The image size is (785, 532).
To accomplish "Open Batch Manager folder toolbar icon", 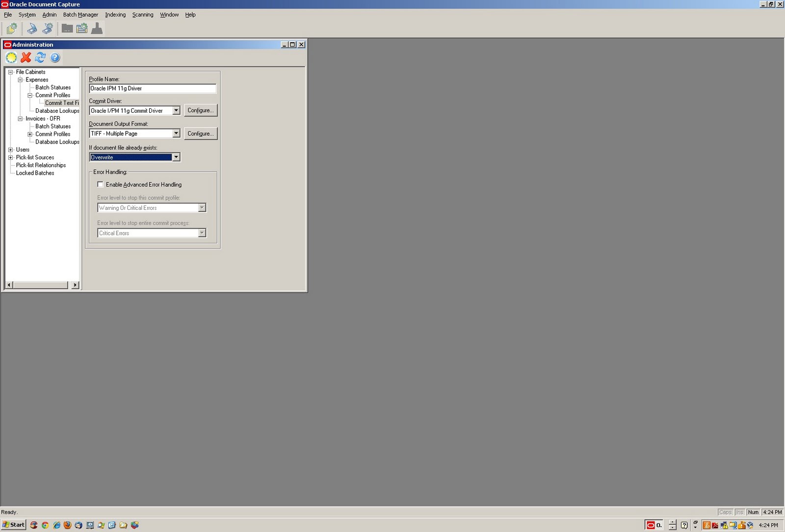I will coord(67,28).
